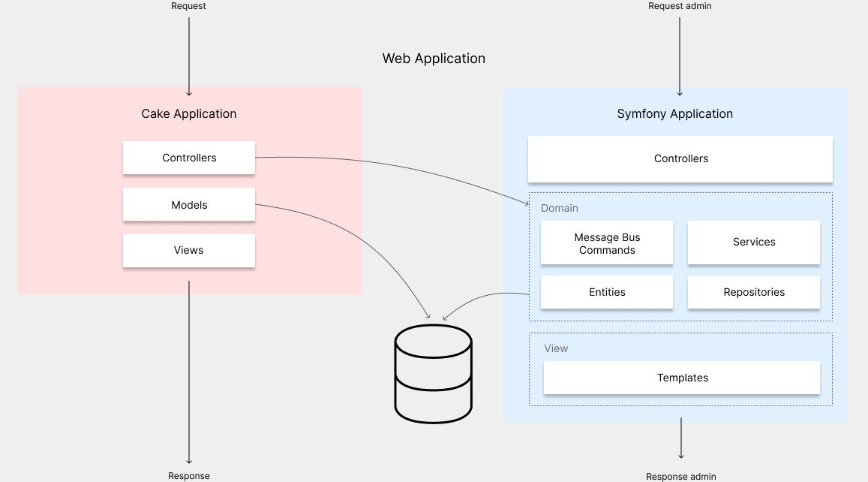Select the Entities box

pyautogui.click(x=607, y=293)
